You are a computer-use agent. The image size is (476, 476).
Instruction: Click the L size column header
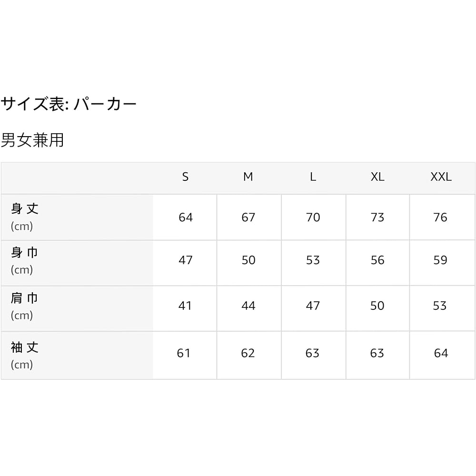[x=313, y=177]
